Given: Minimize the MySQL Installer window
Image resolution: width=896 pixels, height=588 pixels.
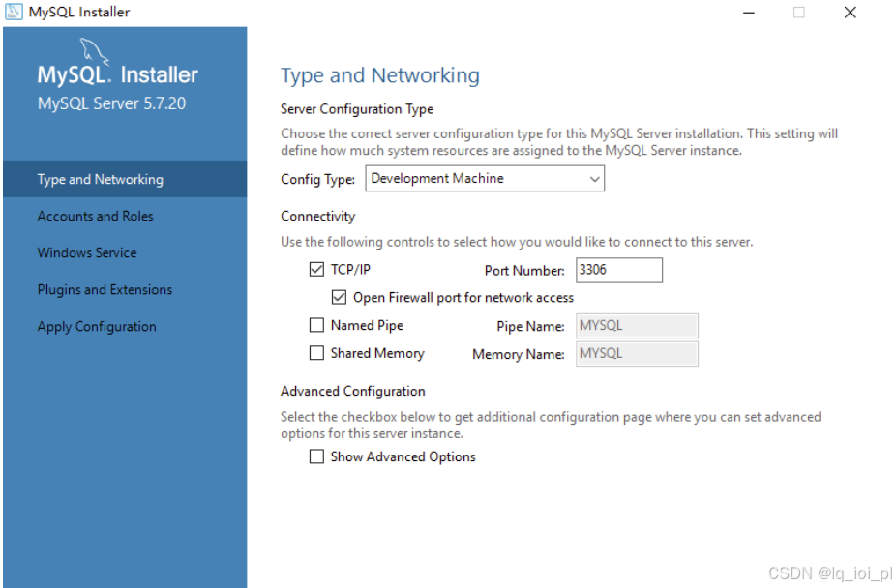Looking at the screenshot, I should (749, 12).
